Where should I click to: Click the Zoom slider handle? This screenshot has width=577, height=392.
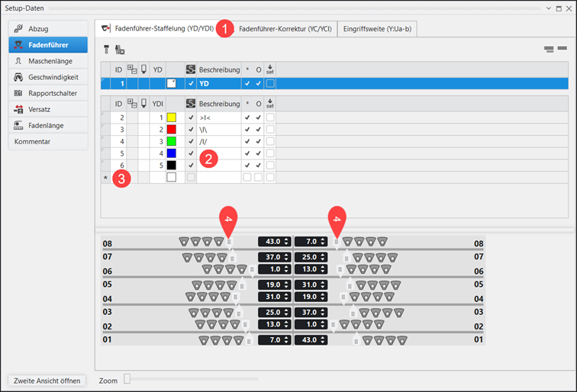click(127, 379)
